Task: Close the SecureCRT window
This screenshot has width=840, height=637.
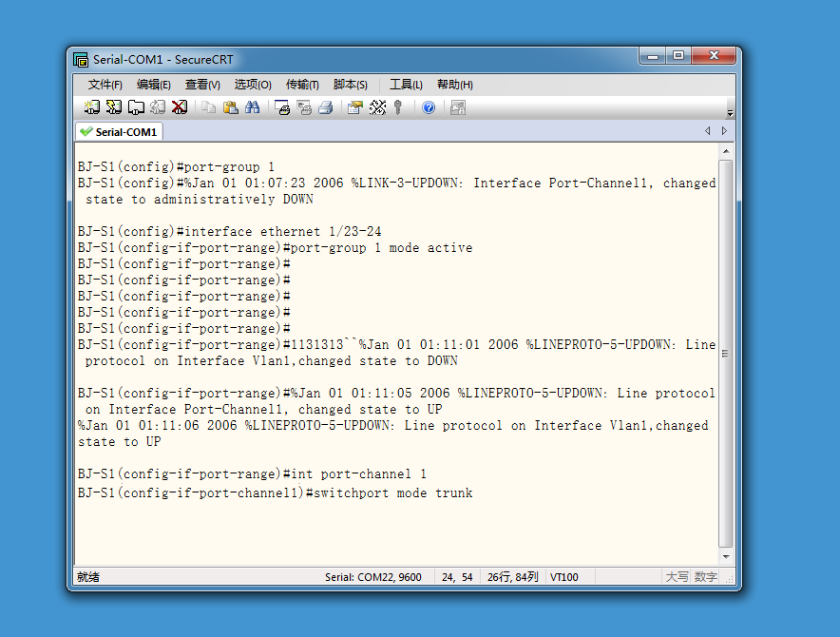Action: click(714, 55)
